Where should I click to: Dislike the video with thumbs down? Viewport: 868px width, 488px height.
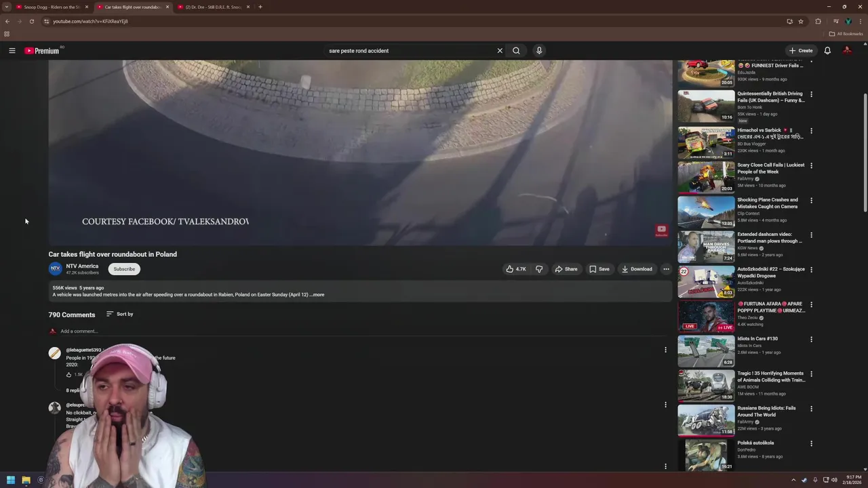539,269
